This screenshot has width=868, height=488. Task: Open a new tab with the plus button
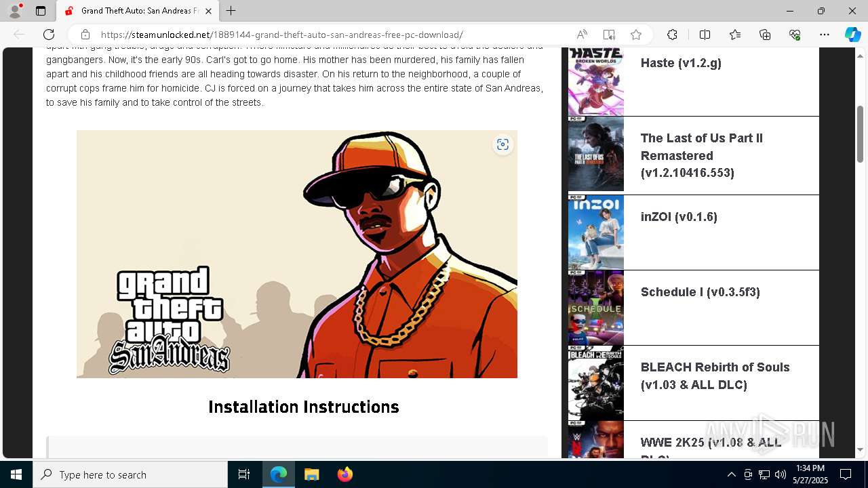(231, 11)
